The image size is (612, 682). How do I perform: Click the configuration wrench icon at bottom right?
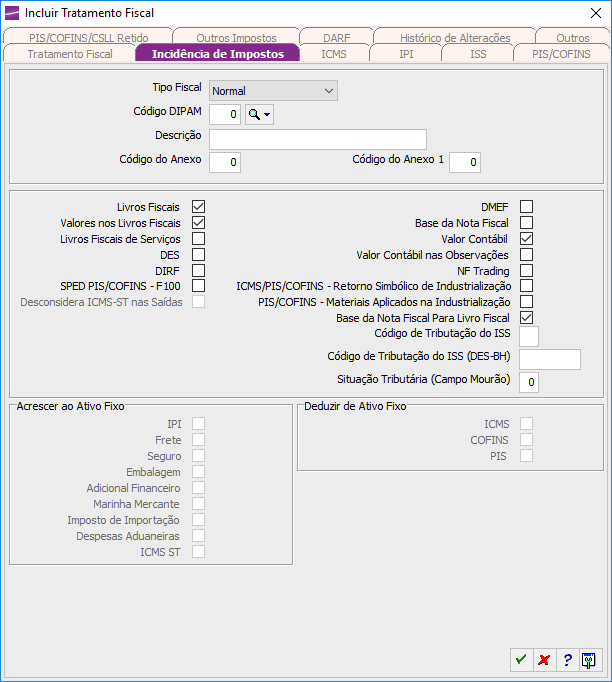(590, 660)
